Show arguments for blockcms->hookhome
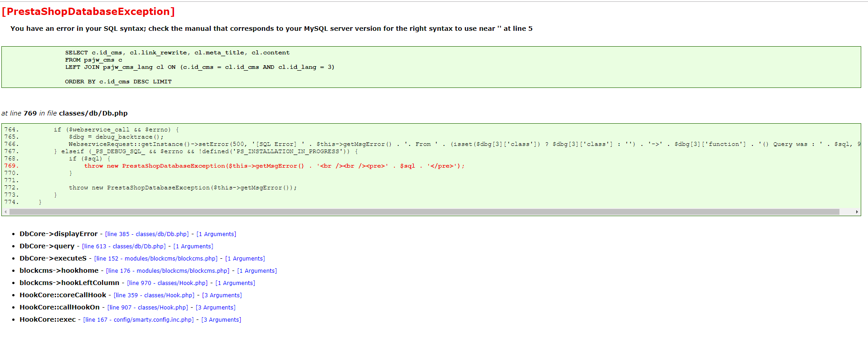The image size is (868, 343). (x=257, y=271)
